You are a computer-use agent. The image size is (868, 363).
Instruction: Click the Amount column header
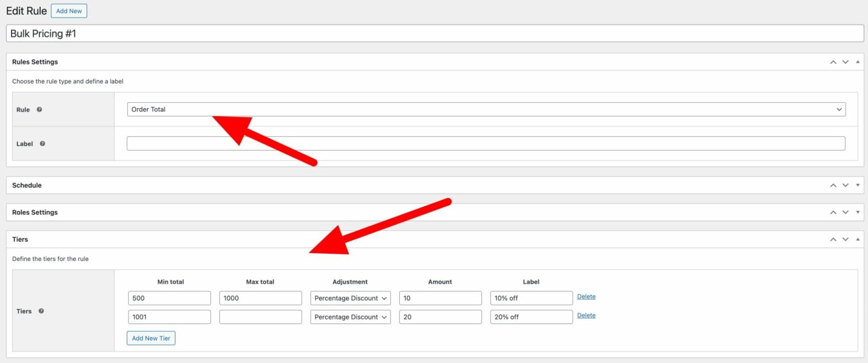440,282
